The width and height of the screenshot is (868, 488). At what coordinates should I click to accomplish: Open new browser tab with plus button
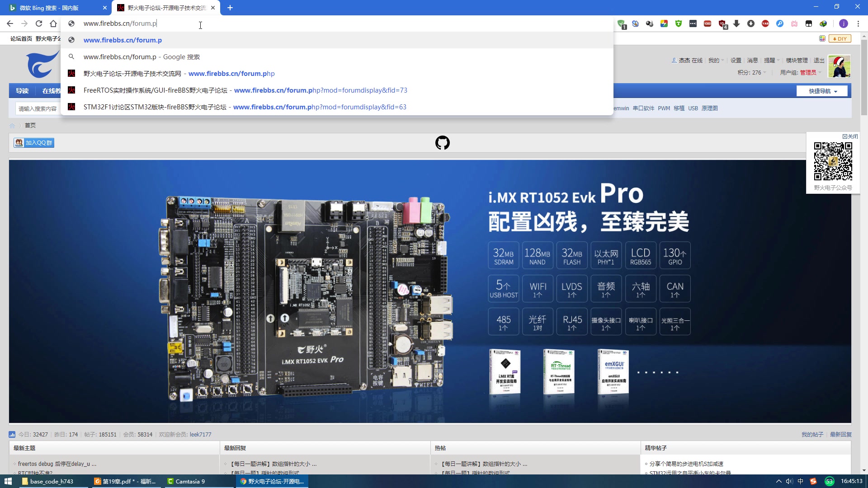click(230, 8)
